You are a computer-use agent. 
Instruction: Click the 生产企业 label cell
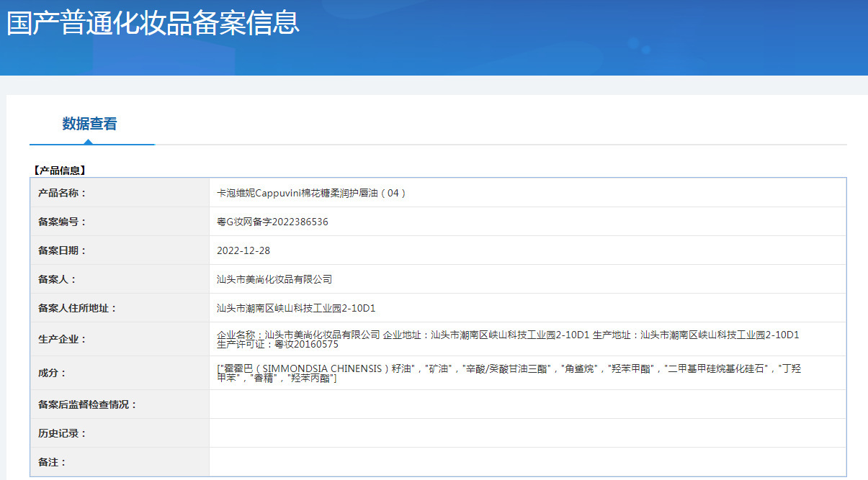pos(120,339)
